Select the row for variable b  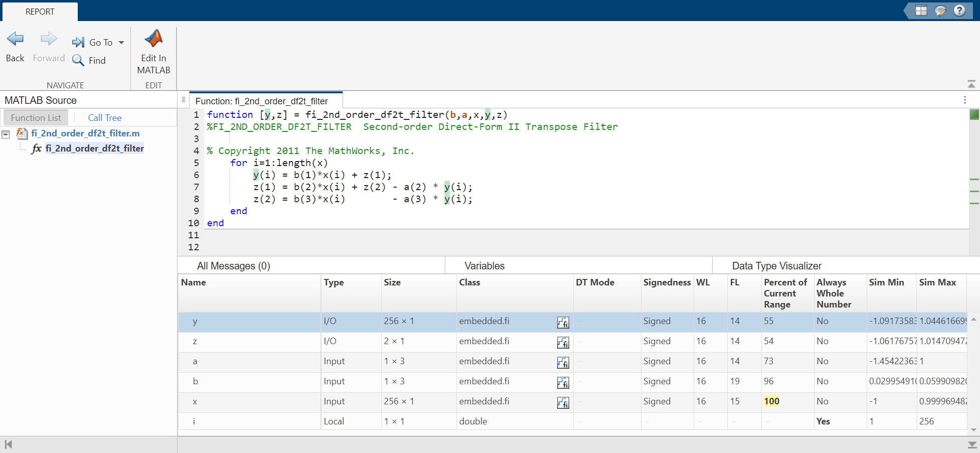572,381
